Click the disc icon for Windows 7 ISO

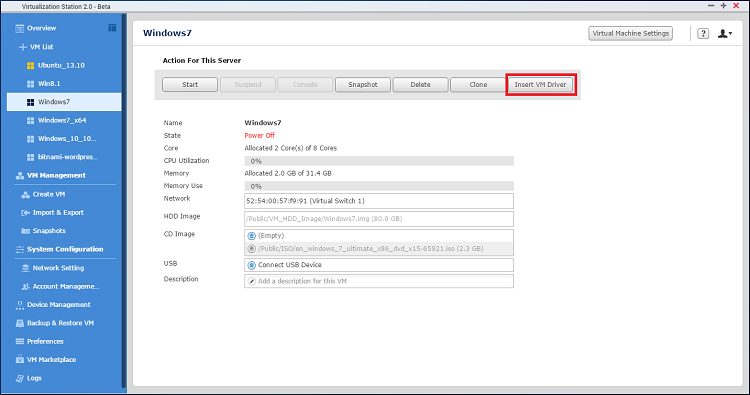click(x=252, y=249)
